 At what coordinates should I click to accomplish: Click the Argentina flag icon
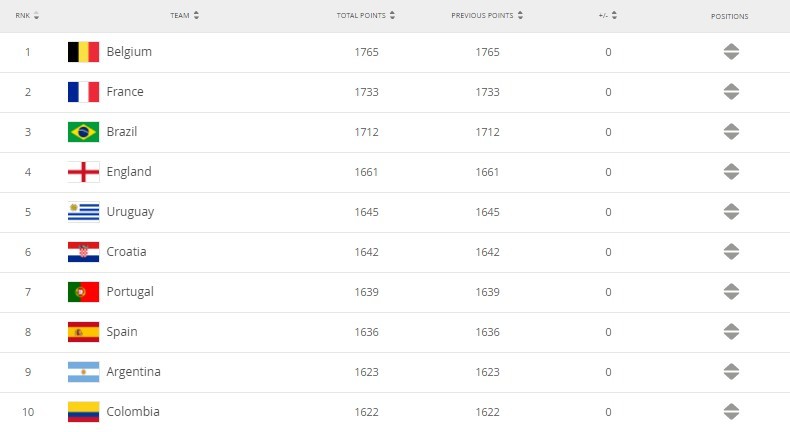(83, 372)
